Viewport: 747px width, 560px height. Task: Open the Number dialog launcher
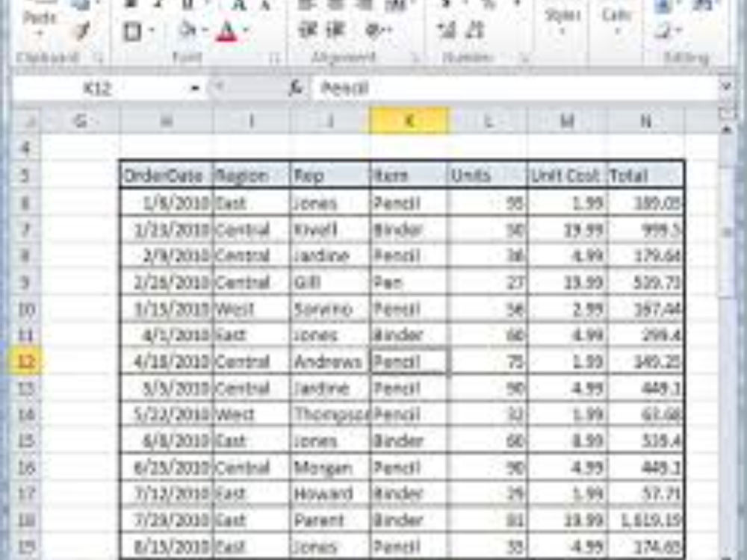[x=524, y=58]
